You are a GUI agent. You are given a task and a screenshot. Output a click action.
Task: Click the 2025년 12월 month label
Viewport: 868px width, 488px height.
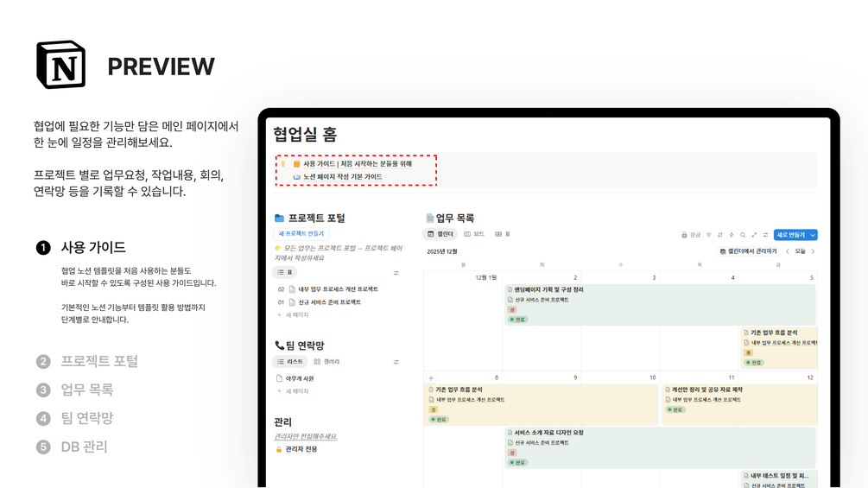click(441, 251)
